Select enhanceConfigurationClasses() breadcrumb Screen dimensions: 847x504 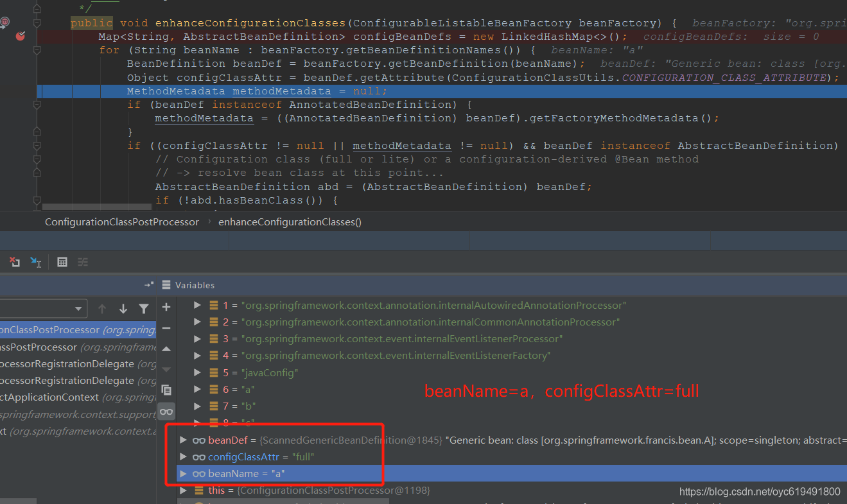(x=290, y=222)
